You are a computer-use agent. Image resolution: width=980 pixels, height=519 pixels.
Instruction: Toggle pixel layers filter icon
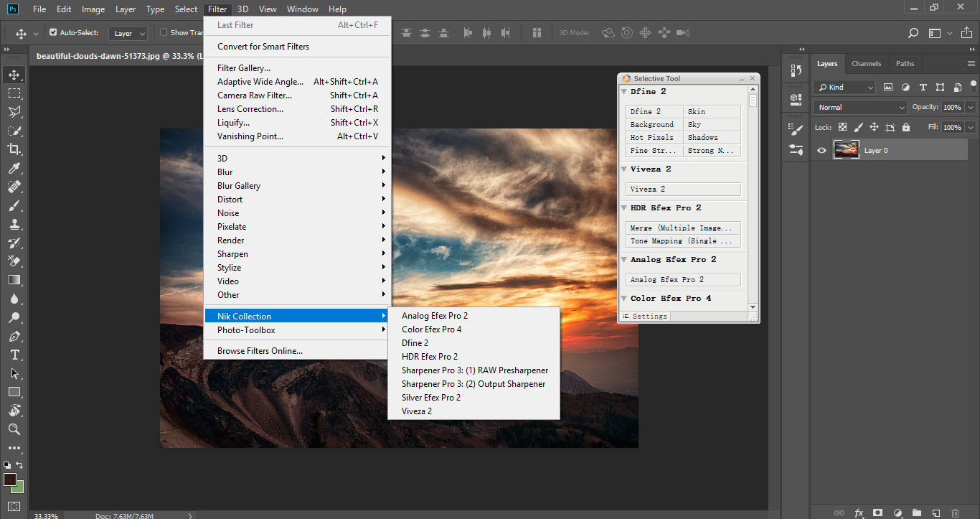(x=888, y=87)
